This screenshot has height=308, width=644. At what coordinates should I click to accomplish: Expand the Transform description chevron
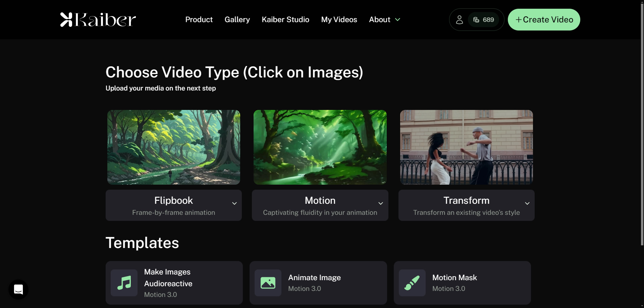click(527, 203)
